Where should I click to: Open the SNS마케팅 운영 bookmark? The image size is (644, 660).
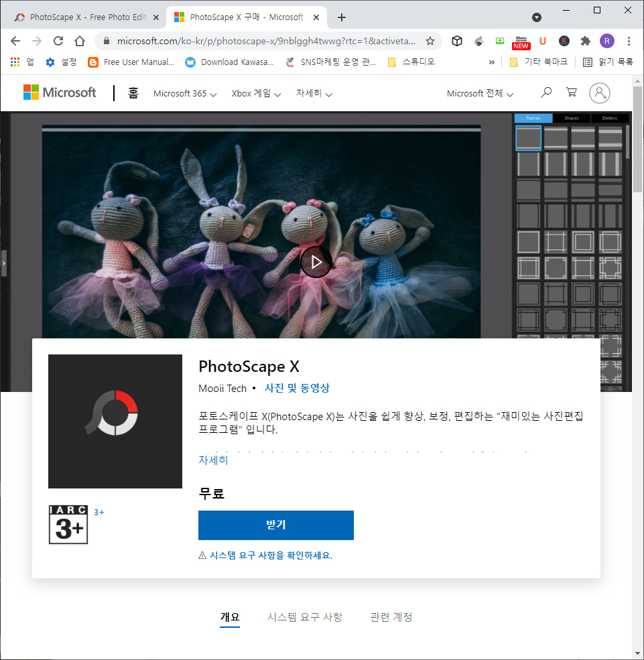point(331,62)
